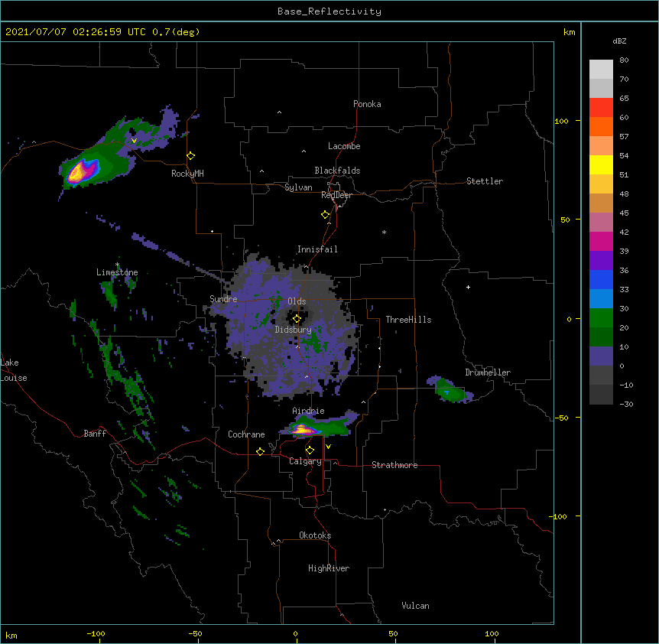
Task: Pick the orange 57-60 dBZ legend swatch
Action: tap(601, 126)
